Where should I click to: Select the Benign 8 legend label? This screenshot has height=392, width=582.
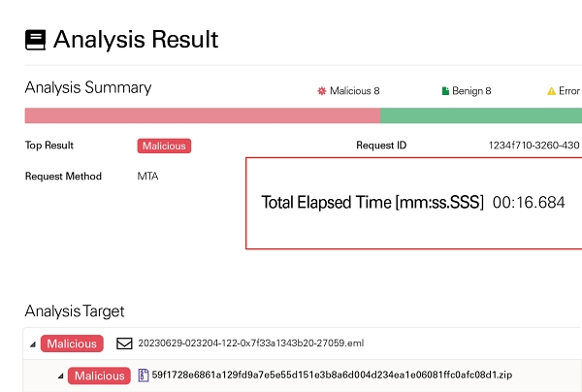point(471,91)
